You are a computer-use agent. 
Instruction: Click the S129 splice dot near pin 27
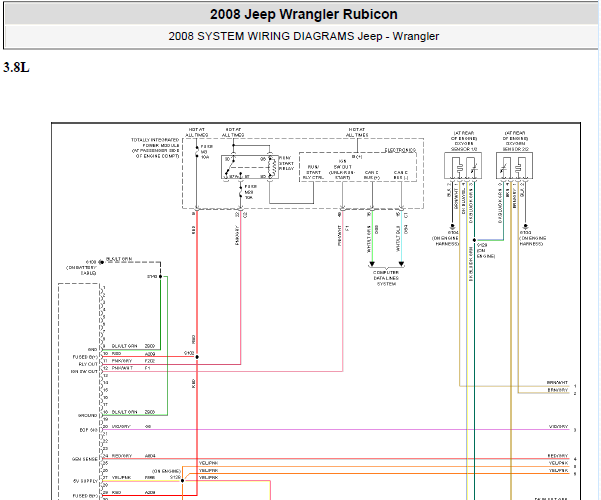tap(182, 480)
